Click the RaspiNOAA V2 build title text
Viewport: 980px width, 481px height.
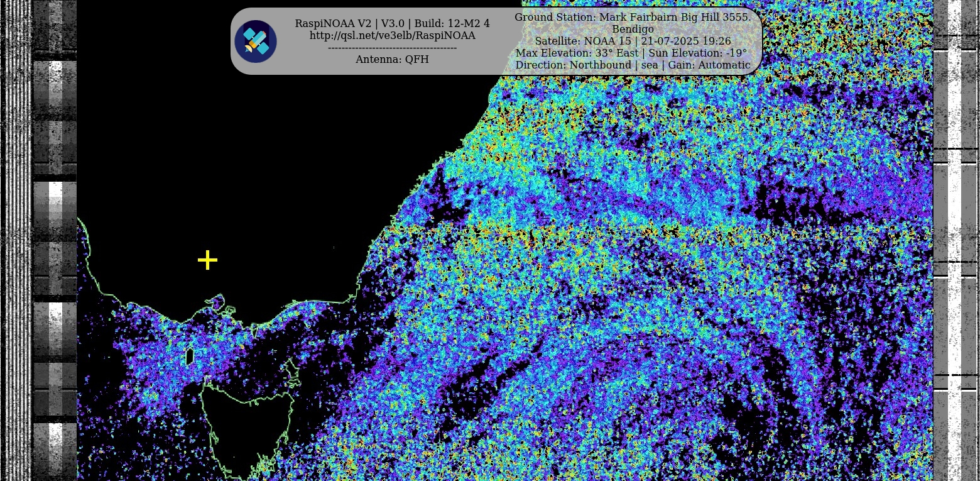(x=392, y=24)
